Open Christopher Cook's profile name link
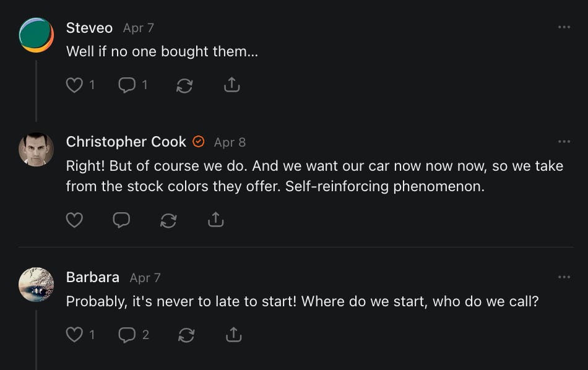Image resolution: width=588 pixels, height=370 pixels. (126, 142)
